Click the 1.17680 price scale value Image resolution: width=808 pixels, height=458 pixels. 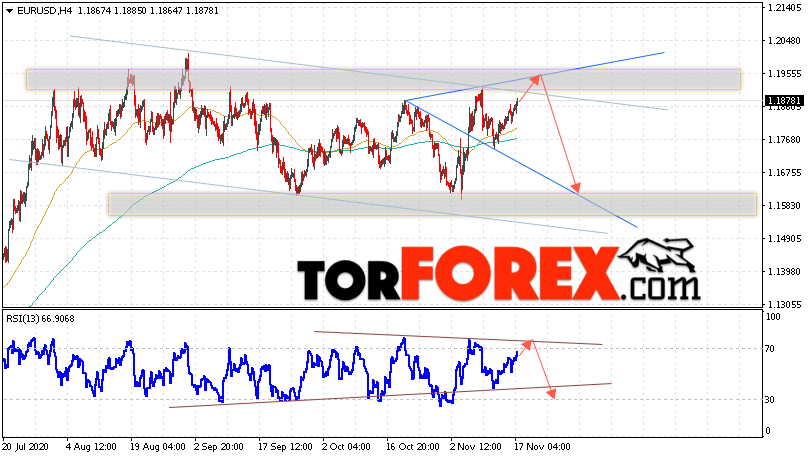pos(784,140)
